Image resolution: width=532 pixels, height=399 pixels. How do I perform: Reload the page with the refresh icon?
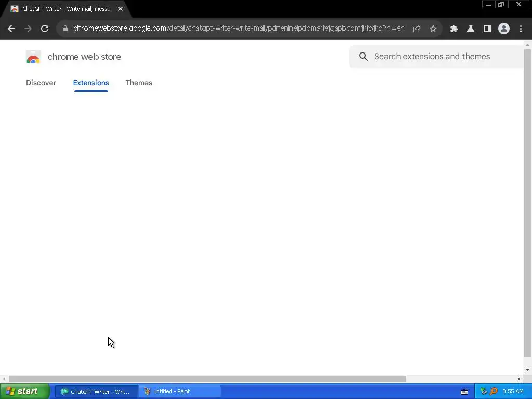pos(45,29)
